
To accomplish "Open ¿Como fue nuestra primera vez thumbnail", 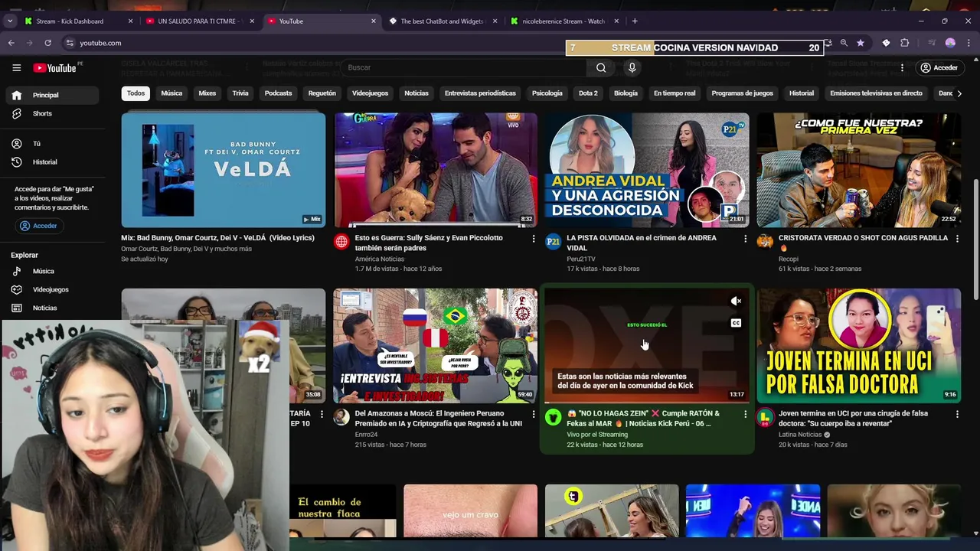I will 858,170.
